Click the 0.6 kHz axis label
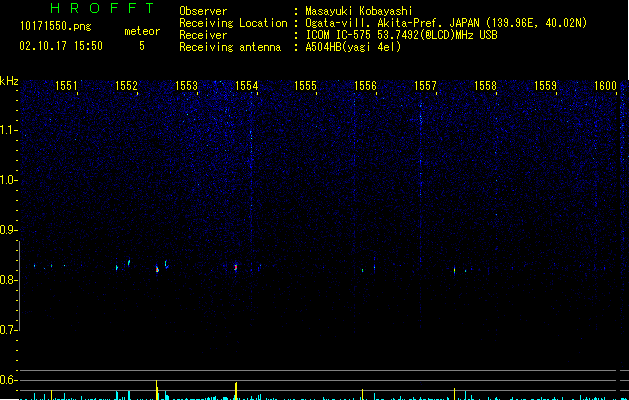629x400 pixels. tap(9, 380)
